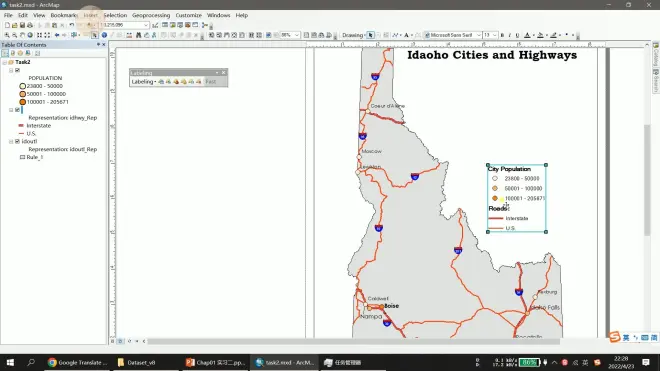Image resolution: width=660 pixels, height=371 pixels.
Task: Open the Customize menu
Action: 189,15
